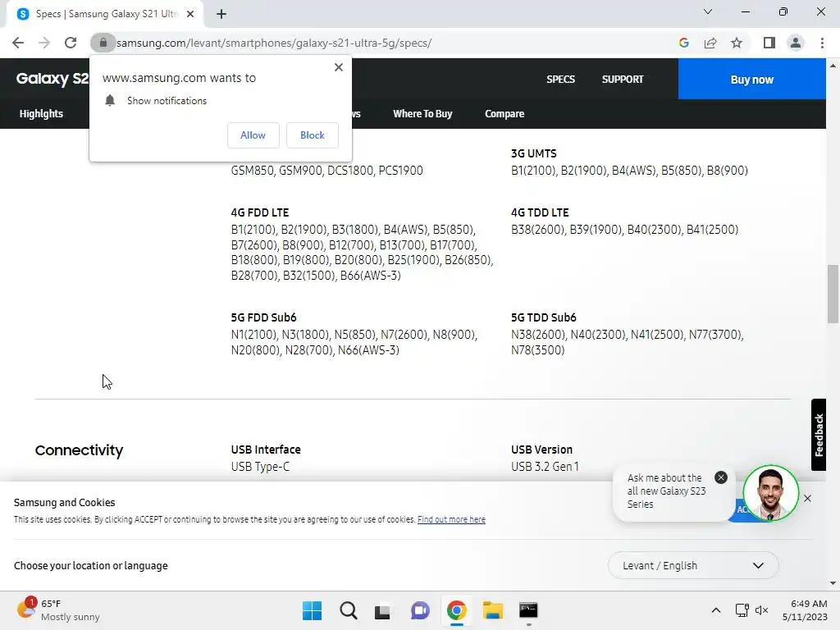The height and width of the screenshot is (630, 840).
Task: Open the SPECS menu item
Action: (x=560, y=80)
